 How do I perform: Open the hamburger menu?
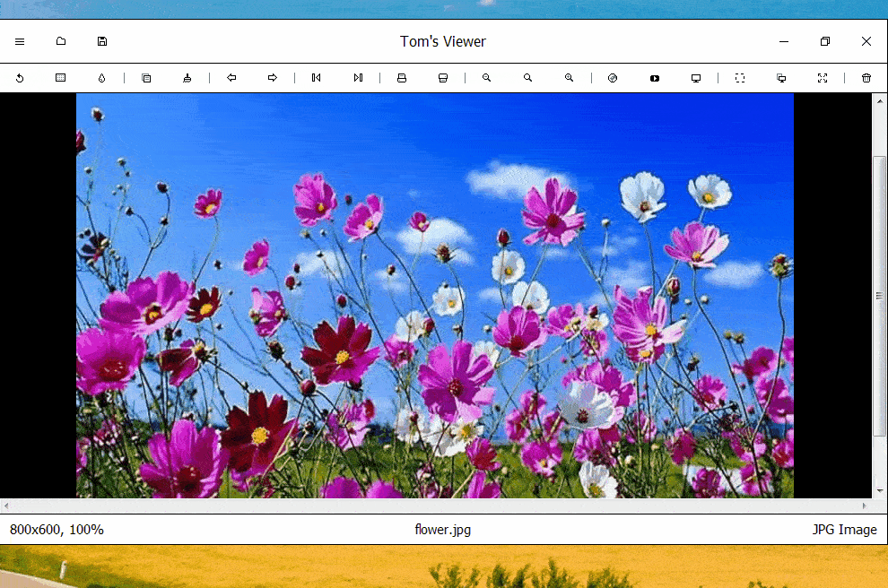[x=20, y=41]
